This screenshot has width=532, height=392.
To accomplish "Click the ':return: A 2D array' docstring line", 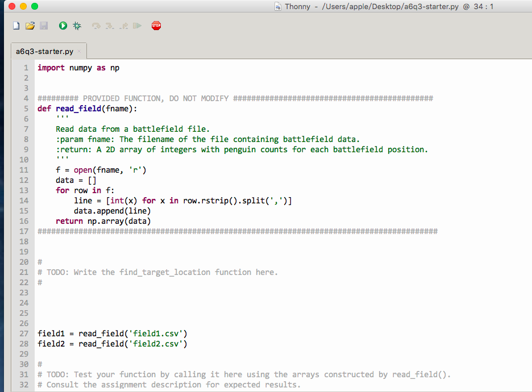I will coord(242,149).
